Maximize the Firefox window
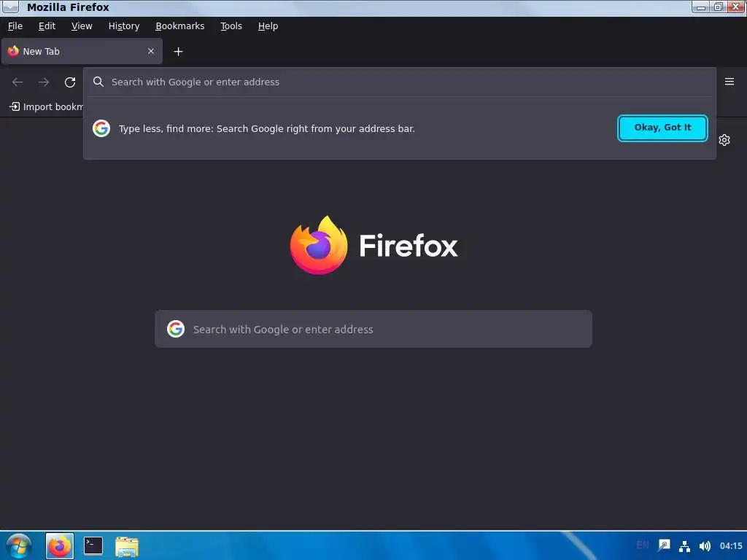Image resolution: width=747 pixels, height=560 pixels. 718,7
